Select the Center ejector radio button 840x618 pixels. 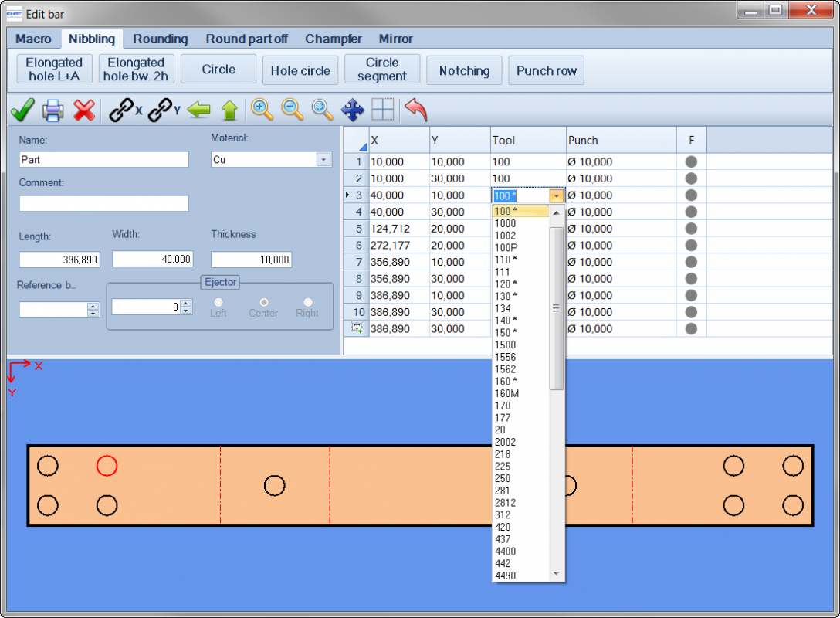263,302
